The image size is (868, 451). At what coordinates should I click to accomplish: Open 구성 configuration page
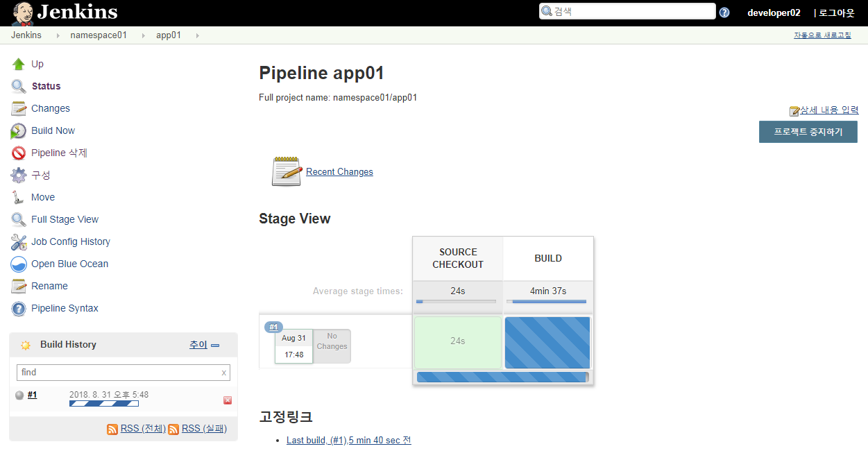41,175
